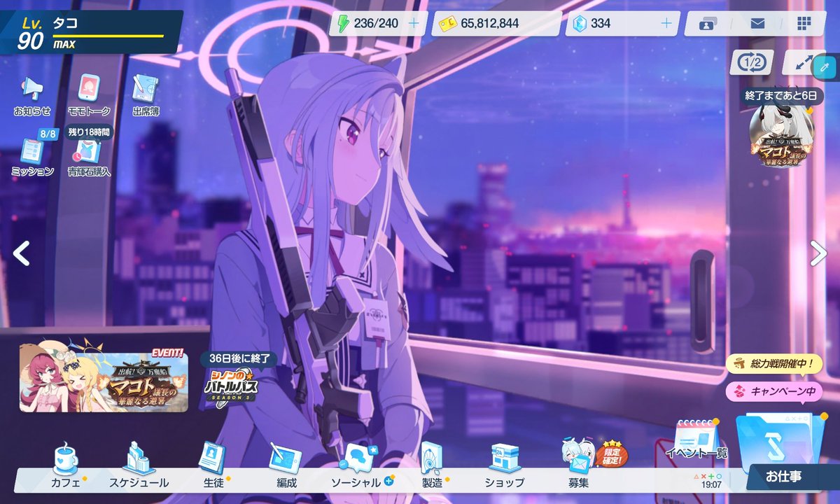Open the account profile card icon
The width and height of the screenshot is (840, 504).
(x=706, y=24)
